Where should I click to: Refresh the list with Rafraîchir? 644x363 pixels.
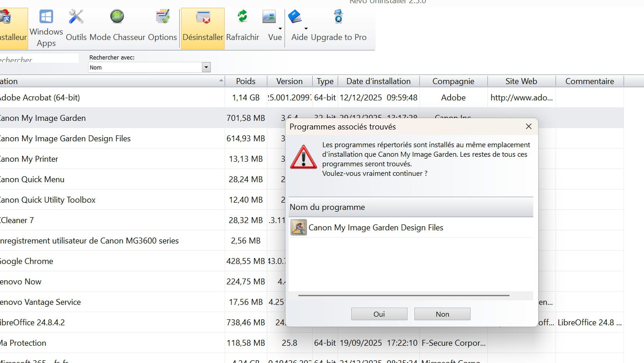point(243,28)
